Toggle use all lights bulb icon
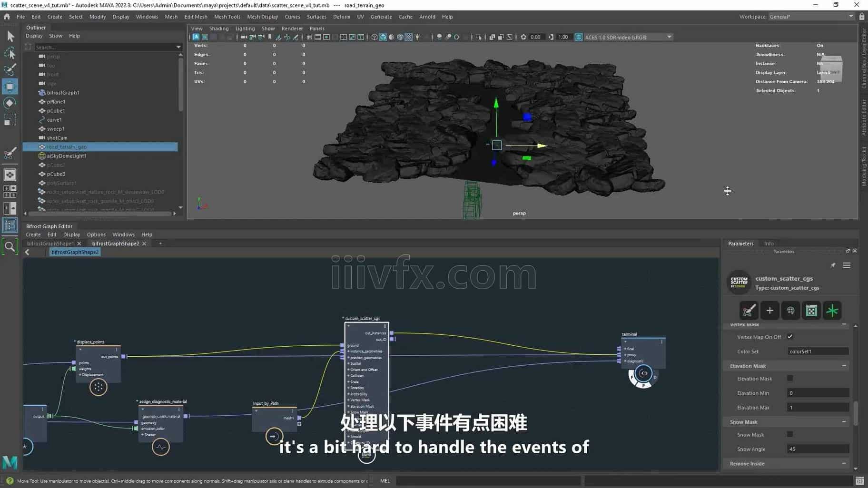868x488 pixels. click(x=417, y=37)
